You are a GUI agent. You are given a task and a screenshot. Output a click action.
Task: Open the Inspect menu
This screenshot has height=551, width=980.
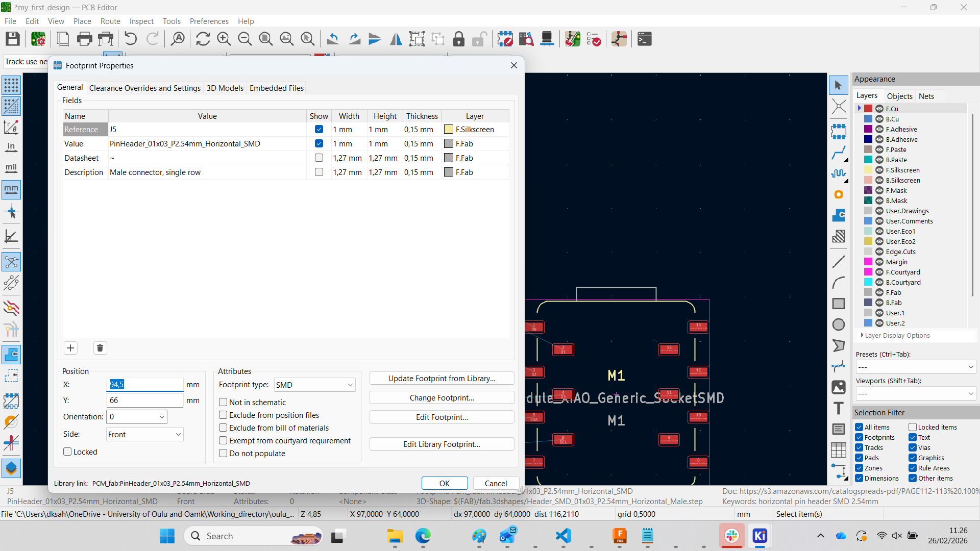pyautogui.click(x=141, y=21)
